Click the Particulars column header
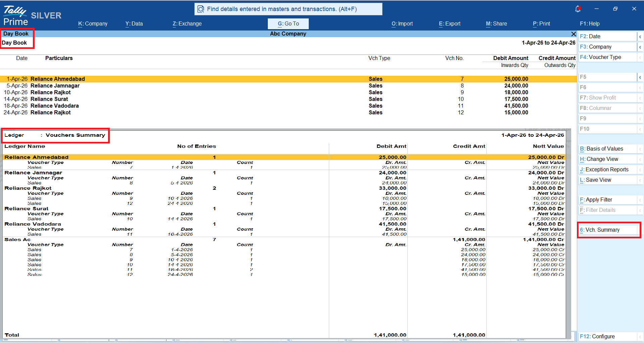Viewport: 644px width, 343px height. pos(59,58)
